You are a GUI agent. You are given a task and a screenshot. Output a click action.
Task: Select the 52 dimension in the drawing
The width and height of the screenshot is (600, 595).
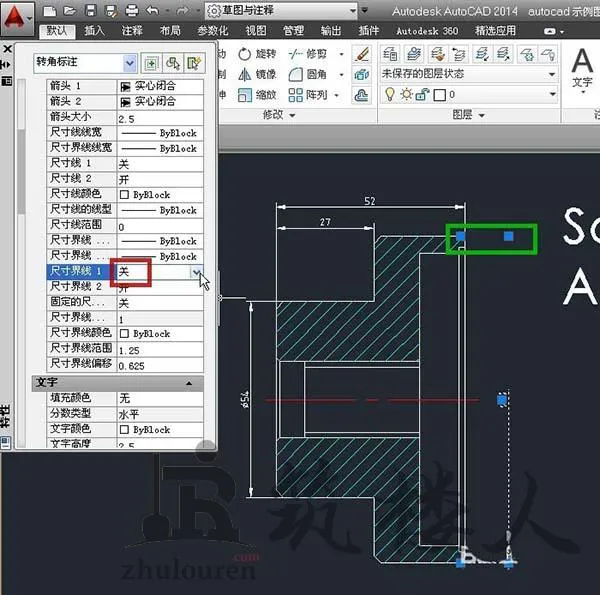pyautogui.click(x=370, y=201)
